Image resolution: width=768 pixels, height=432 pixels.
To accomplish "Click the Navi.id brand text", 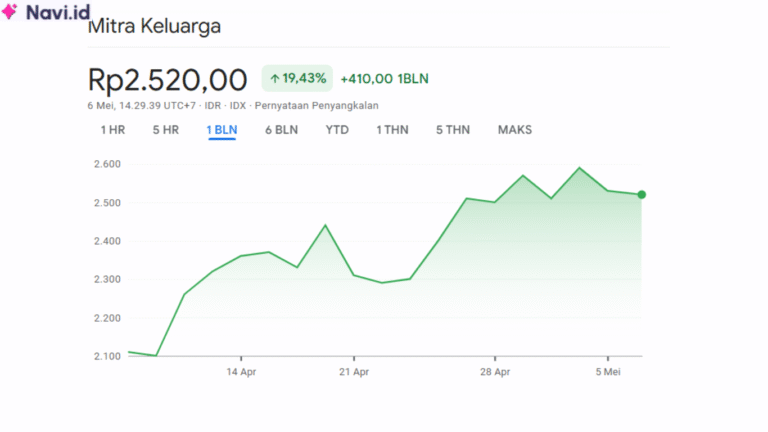I will coord(57,12).
